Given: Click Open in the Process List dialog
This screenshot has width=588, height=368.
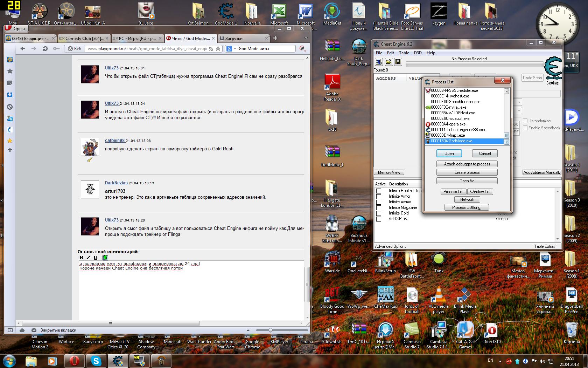Looking at the screenshot, I should tap(449, 154).
